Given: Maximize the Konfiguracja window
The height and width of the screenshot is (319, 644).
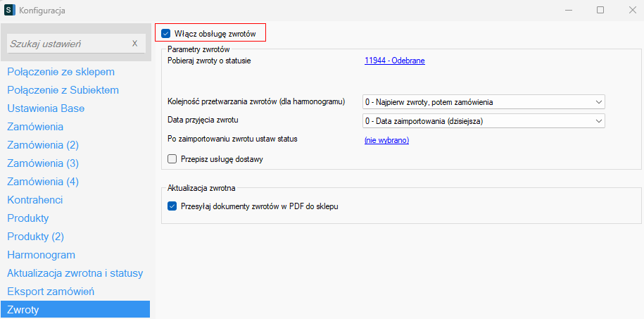Looking at the screenshot, I should (600, 11).
